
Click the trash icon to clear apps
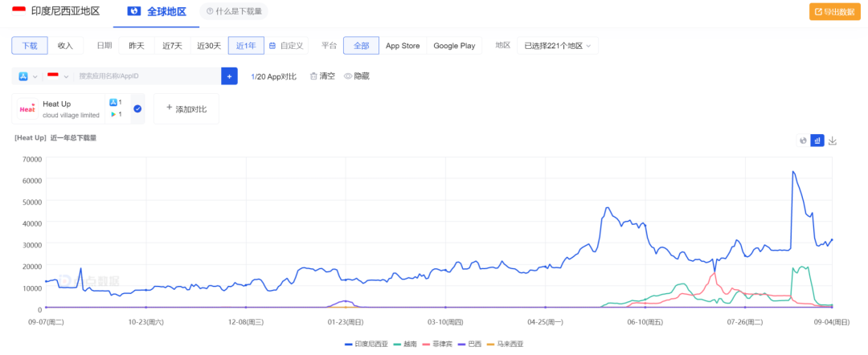click(313, 76)
